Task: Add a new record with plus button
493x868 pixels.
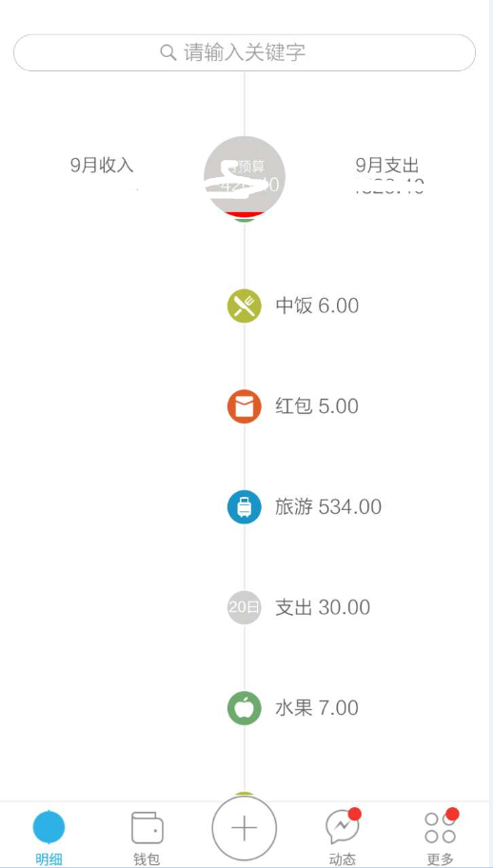Action: tap(244, 829)
